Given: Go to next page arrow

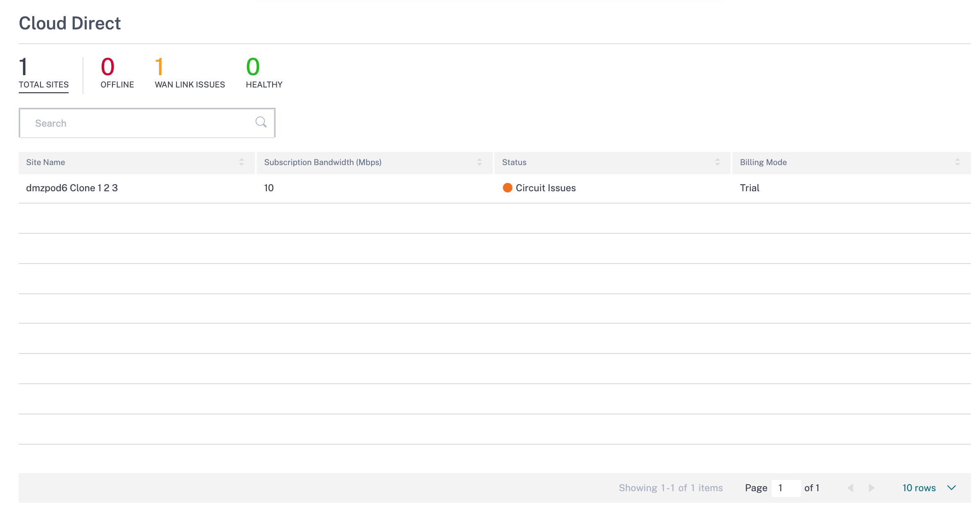Looking at the screenshot, I should coord(871,488).
